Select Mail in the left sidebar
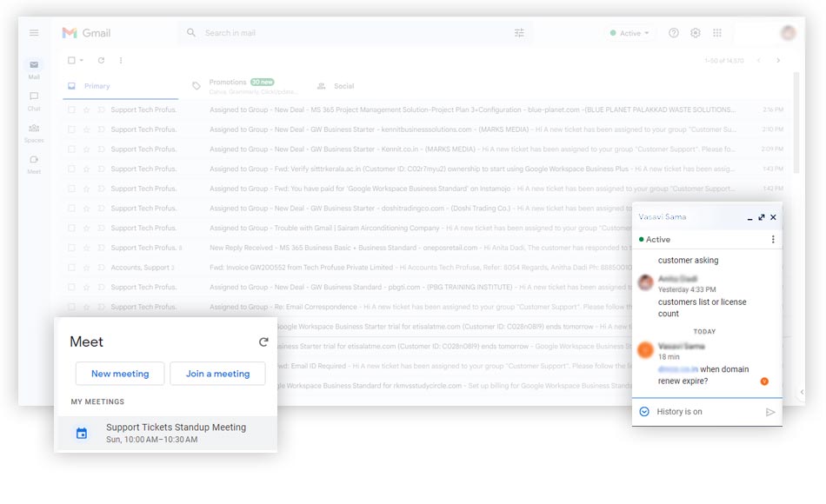The width and height of the screenshot is (826, 504). coord(34,69)
